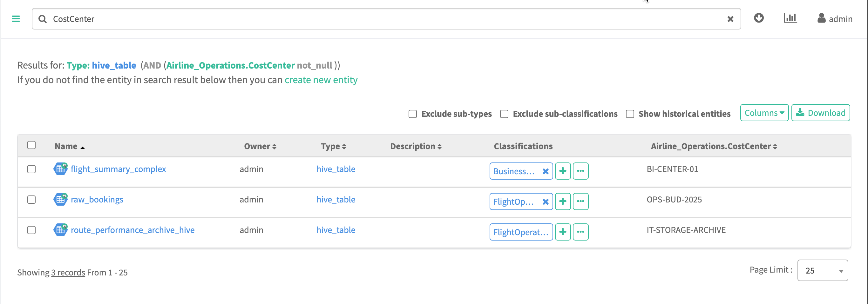Remove Business classification from flight_summary_complex

545,171
